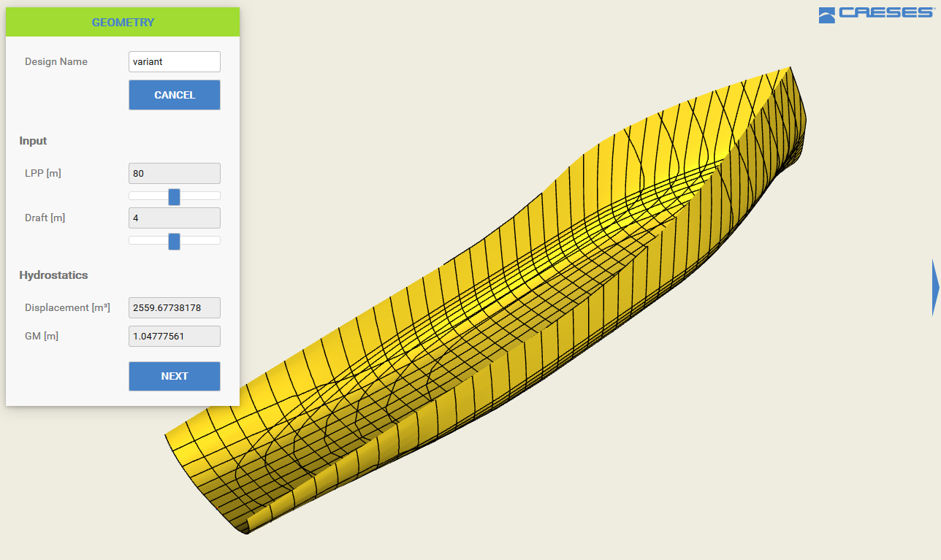Screen dimensions: 941x560
Task: Expand the blue arrow panel on right edge
Action: (x=936, y=288)
